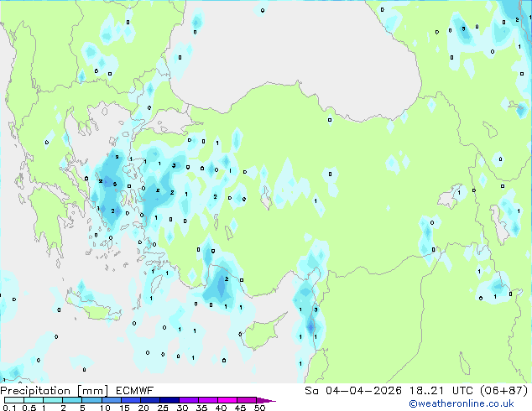Click the 45–50 mm legend swatch

point(247,400)
